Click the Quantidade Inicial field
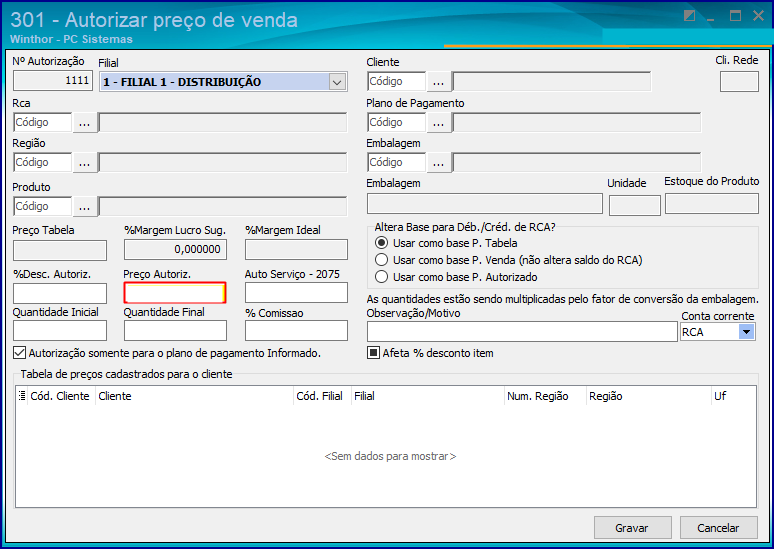 point(60,331)
